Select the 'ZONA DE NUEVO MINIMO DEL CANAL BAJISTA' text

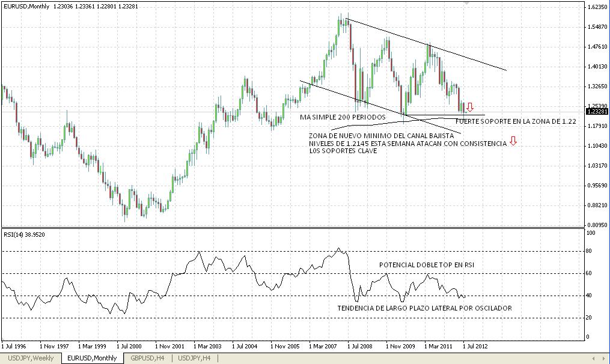(x=381, y=136)
